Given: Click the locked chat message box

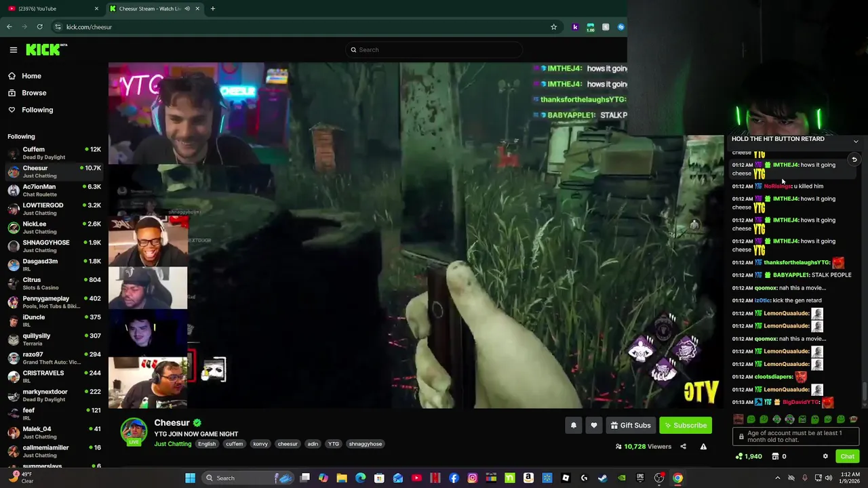Looking at the screenshot, I should (x=795, y=437).
